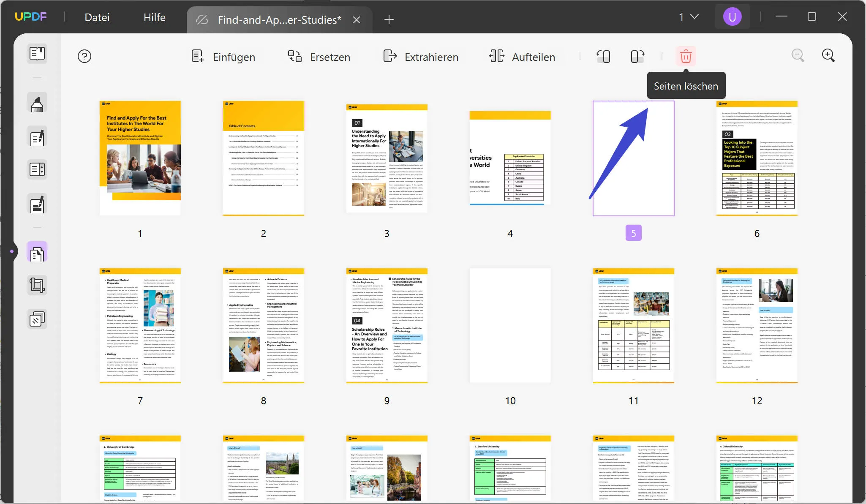
Task: Zoom out of the thumbnail view
Action: pyautogui.click(x=798, y=55)
